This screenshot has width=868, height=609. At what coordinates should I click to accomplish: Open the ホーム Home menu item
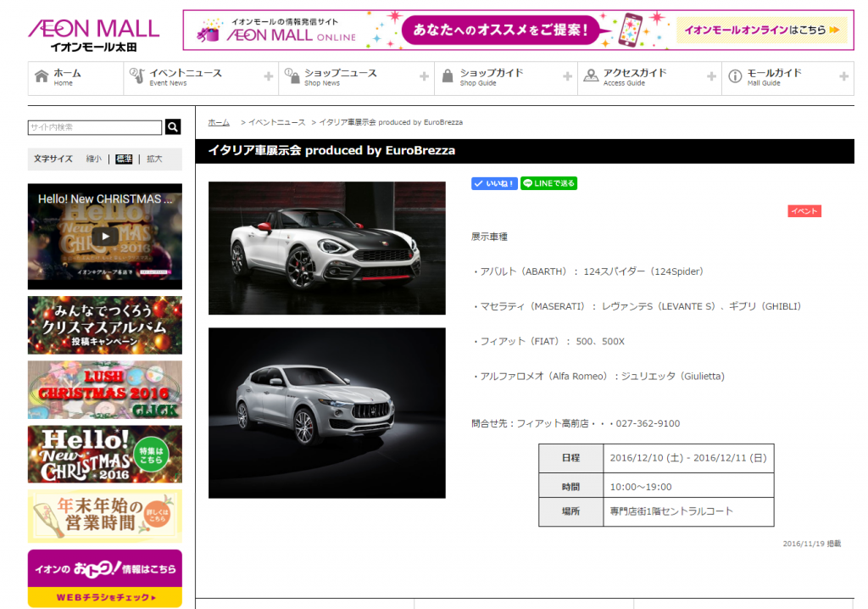[x=75, y=78]
